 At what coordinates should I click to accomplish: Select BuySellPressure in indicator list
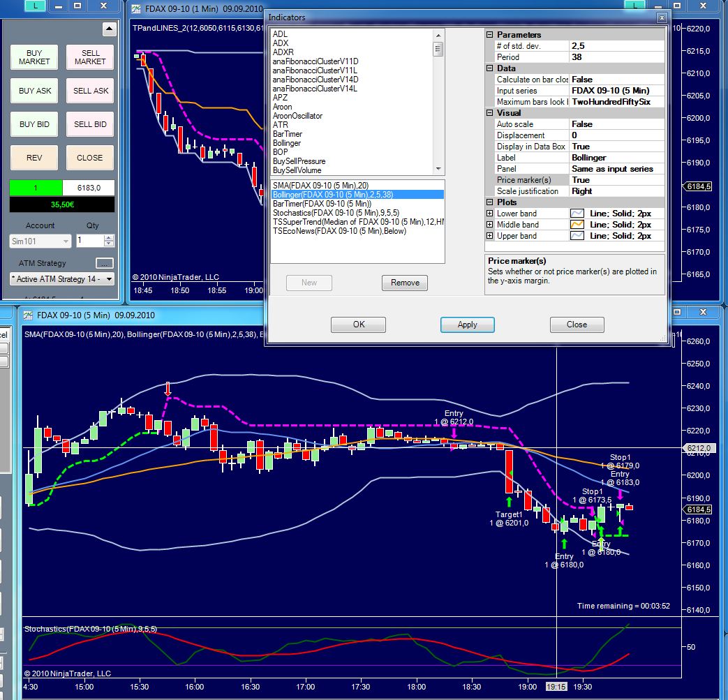coord(299,161)
